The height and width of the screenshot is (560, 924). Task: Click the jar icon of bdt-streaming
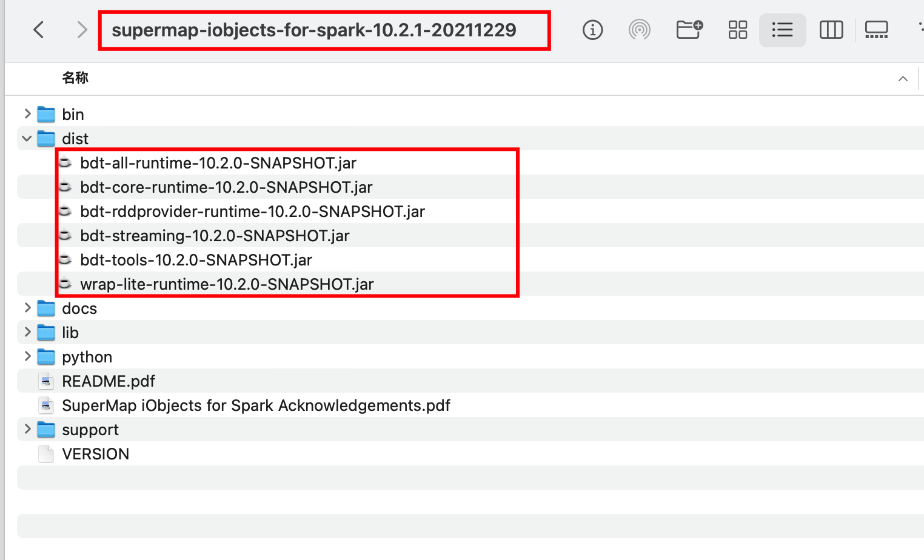pyautogui.click(x=65, y=235)
